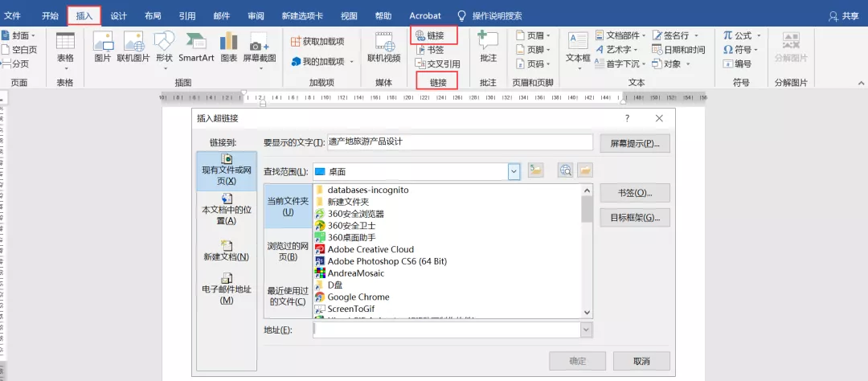Click the ScreenTip (屏幕提示) button
Image resolution: width=868 pixels, height=381 pixels.
pyautogui.click(x=635, y=143)
